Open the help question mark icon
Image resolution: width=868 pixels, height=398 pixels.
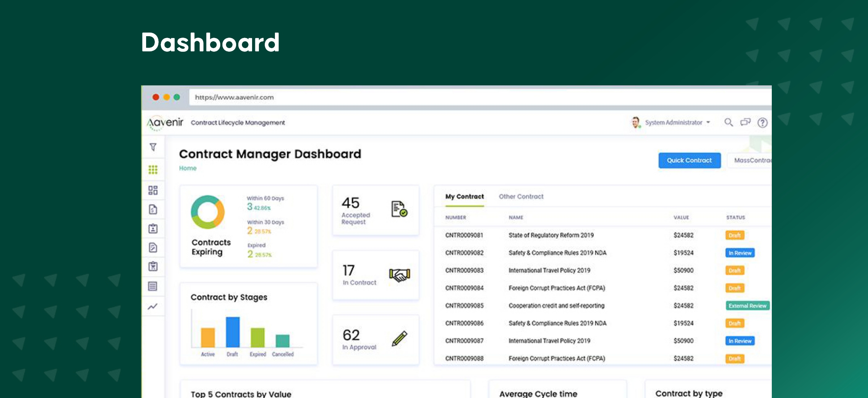tap(762, 123)
